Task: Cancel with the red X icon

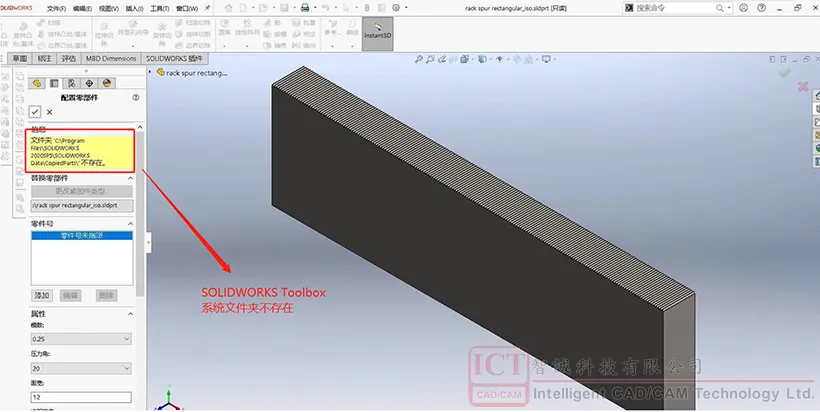Action: coord(50,112)
